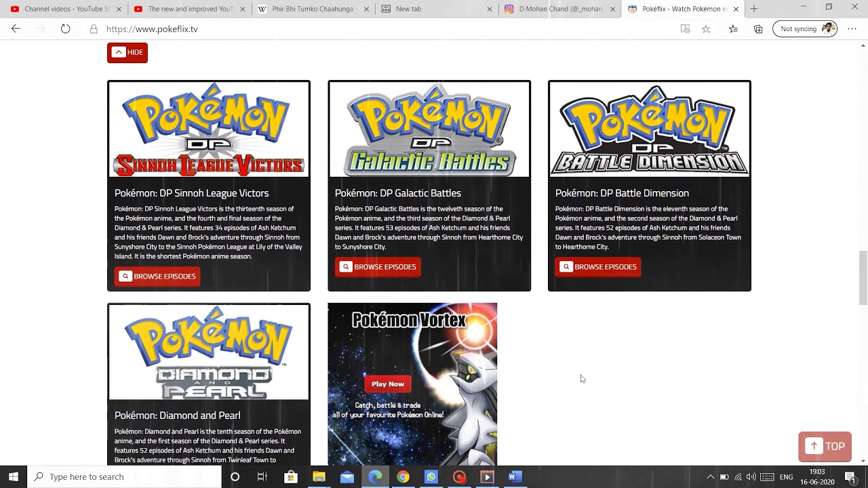Open the Pokémon: DP Sinnoh League Victors title
Image resolution: width=868 pixels, height=488 pixels.
pyautogui.click(x=192, y=193)
